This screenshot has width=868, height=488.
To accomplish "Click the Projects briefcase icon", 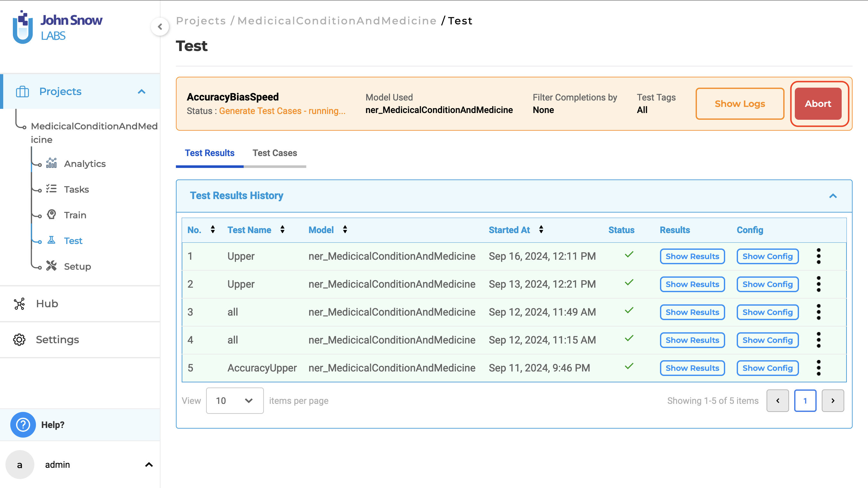I will pyautogui.click(x=22, y=91).
